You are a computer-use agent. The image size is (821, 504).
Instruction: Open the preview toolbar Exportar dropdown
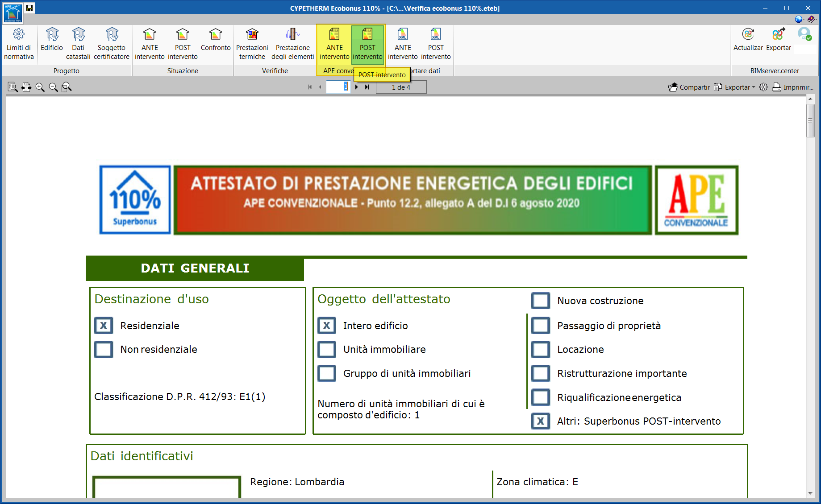[734, 87]
